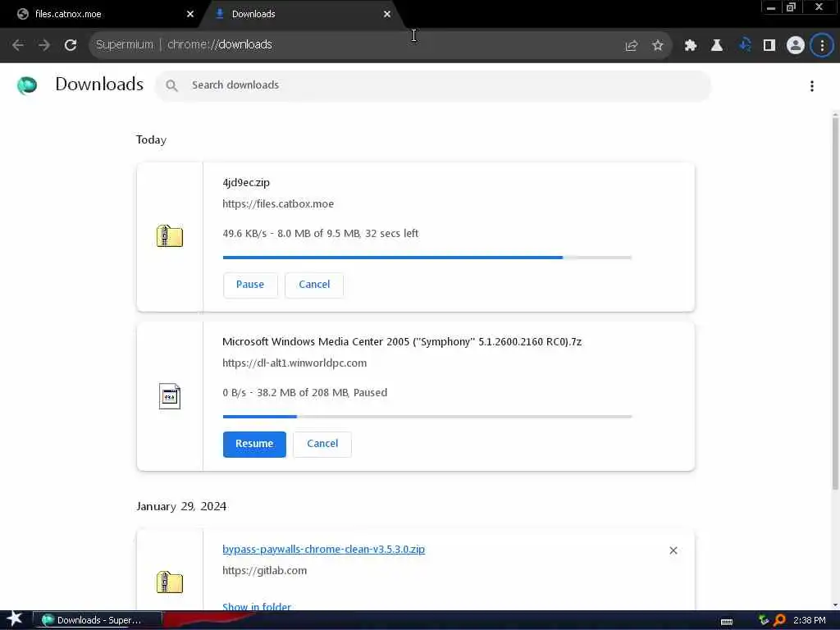840x630 pixels.
Task: Open the Chrome Labs flask icon
Action: coord(717,46)
